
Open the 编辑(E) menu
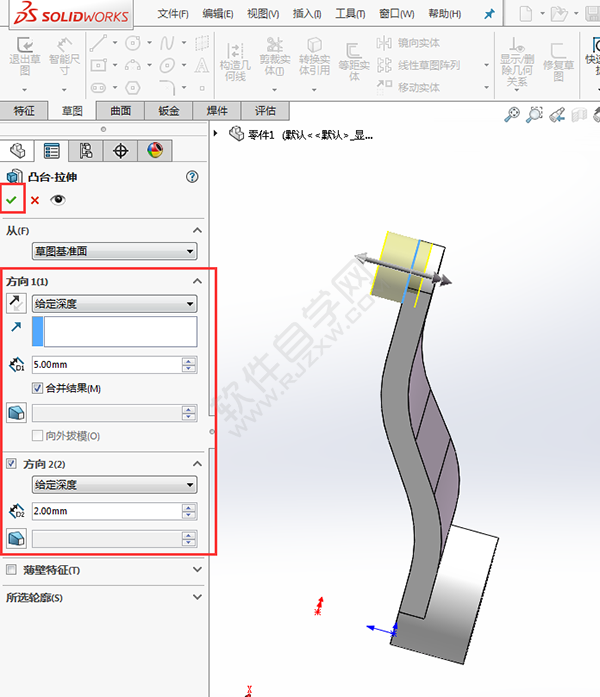(x=218, y=14)
